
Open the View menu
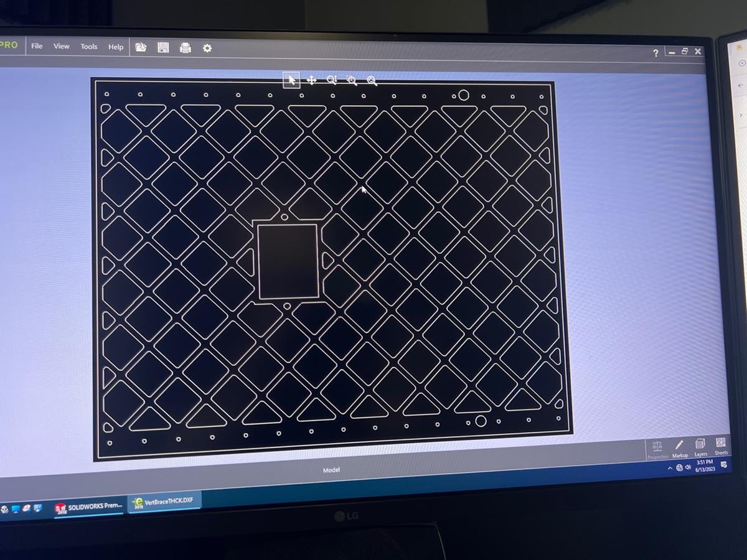61,46
